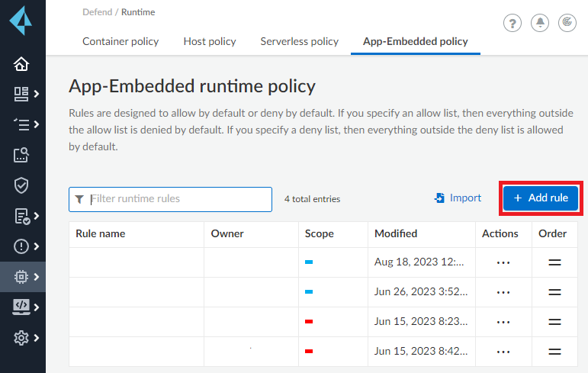Click the Add rule button
This screenshot has width=588, height=373.
541,198
